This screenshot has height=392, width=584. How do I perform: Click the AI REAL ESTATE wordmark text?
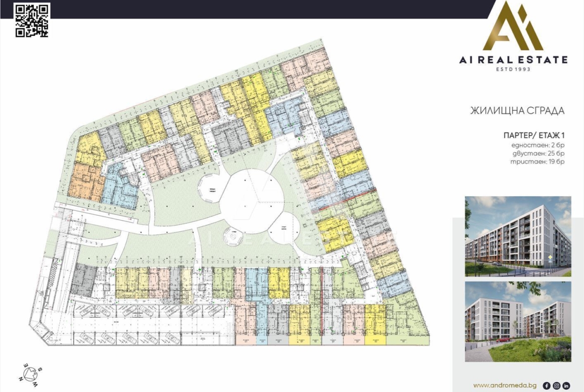pyautogui.click(x=513, y=60)
